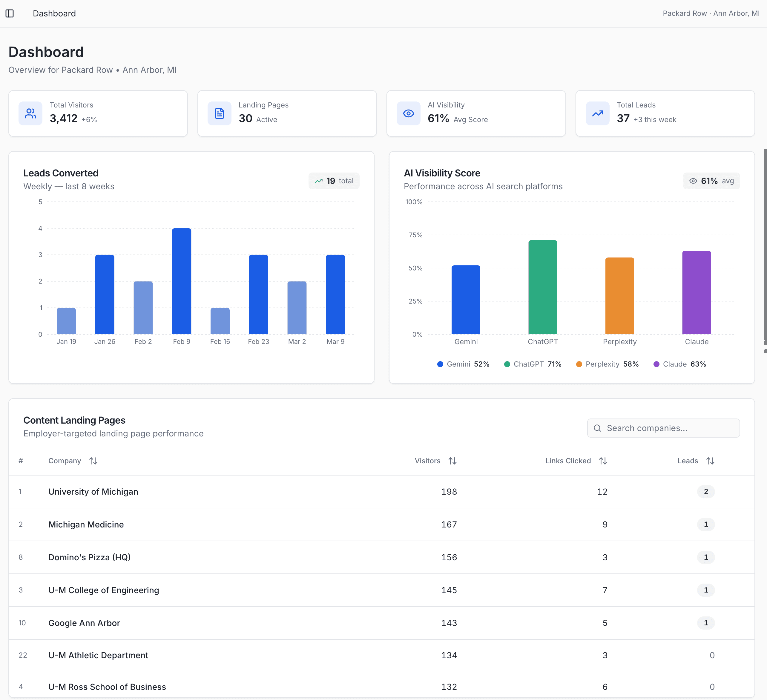Screen dimensions: 767x700
Task: Click the Jan 19 bar in Leads chart
Action: [x=66, y=321]
